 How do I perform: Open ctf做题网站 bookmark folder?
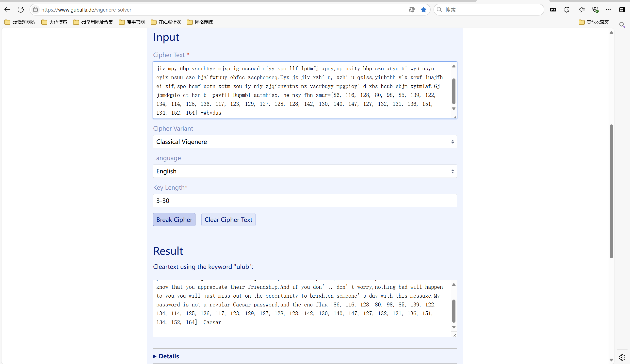click(20, 22)
